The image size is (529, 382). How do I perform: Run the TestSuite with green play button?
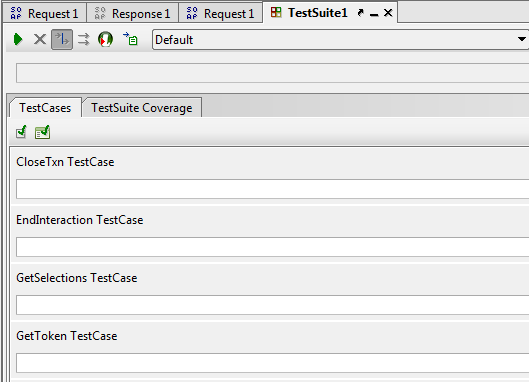[18, 39]
